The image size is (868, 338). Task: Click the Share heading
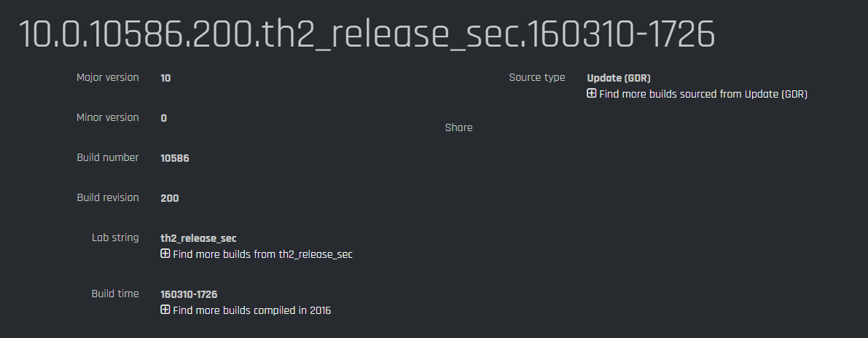tap(458, 127)
